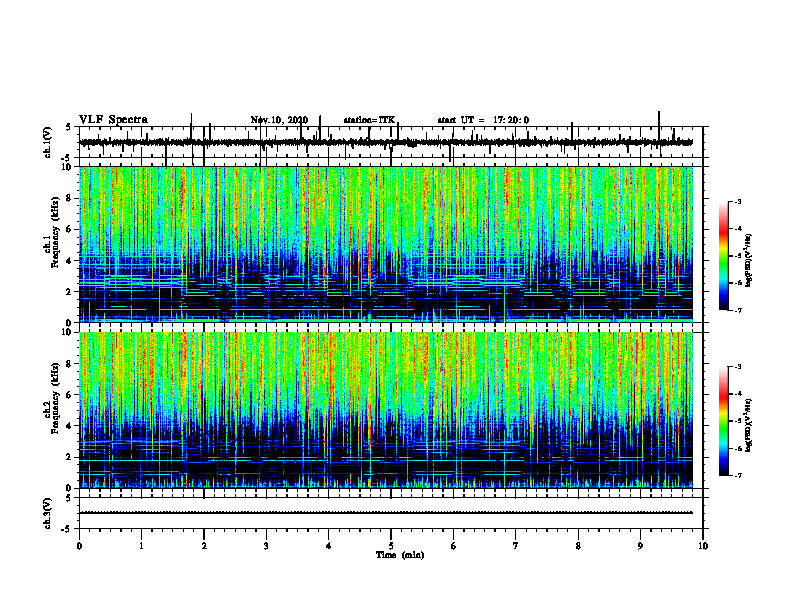Select the ch.2 color scale bar
792x612 pixels.
pyautogui.click(x=723, y=421)
